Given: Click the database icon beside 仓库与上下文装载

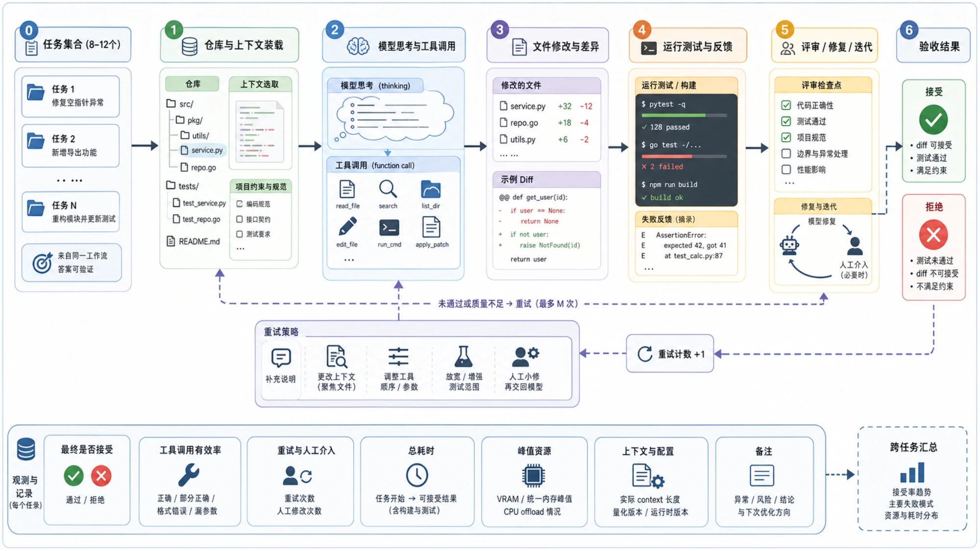Looking at the screenshot, I should [190, 46].
